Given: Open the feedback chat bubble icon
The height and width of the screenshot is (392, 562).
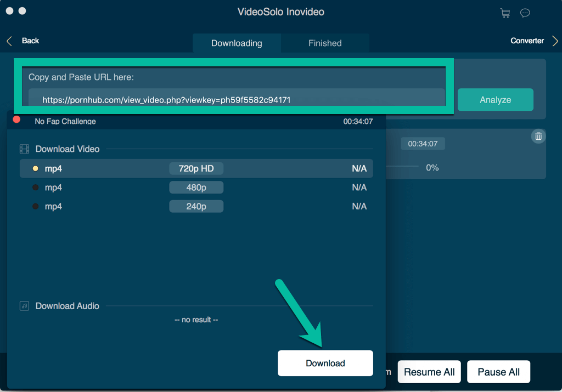Looking at the screenshot, I should (525, 13).
